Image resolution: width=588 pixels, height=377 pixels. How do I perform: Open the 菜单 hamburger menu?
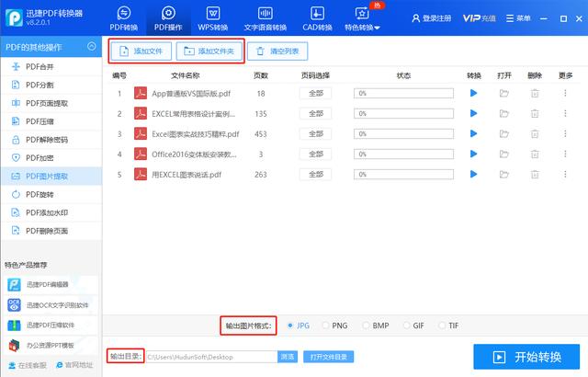tap(518, 18)
